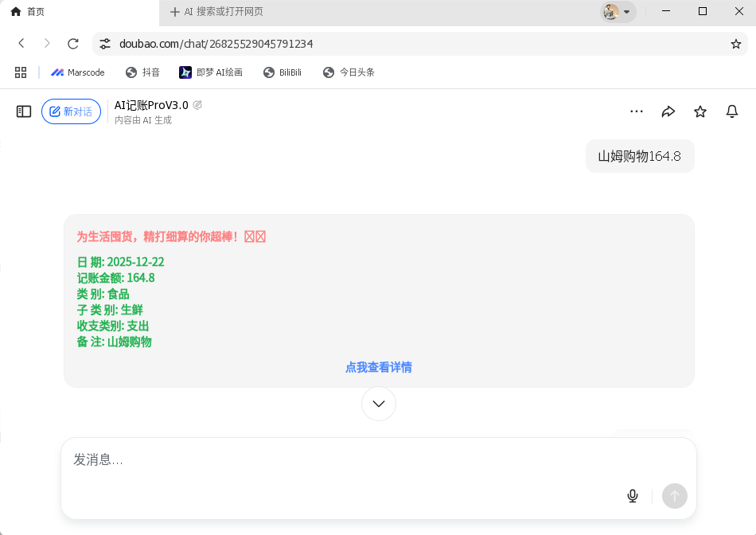Open site settings icon in address bar
Screen dimensions: 756x535
coord(104,44)
